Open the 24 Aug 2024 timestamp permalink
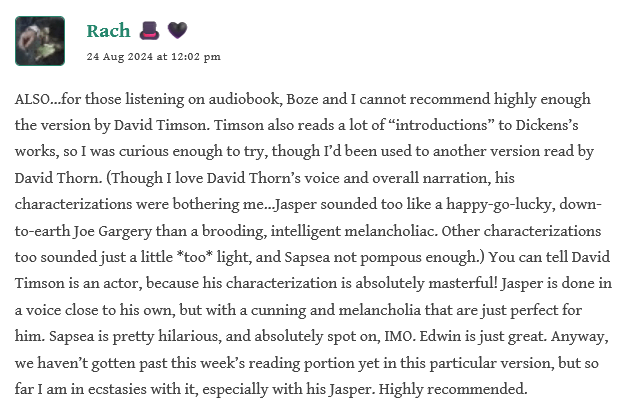 pos(153,57)
